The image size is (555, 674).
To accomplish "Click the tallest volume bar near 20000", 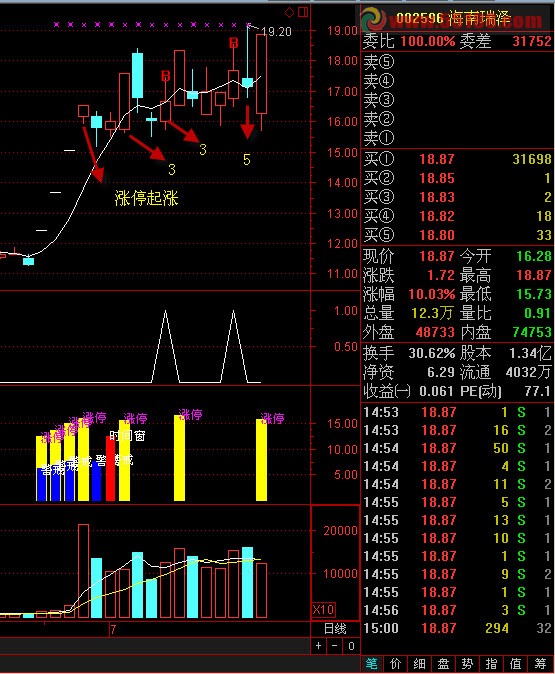I will pyautogui.click(x=83, y=571).
